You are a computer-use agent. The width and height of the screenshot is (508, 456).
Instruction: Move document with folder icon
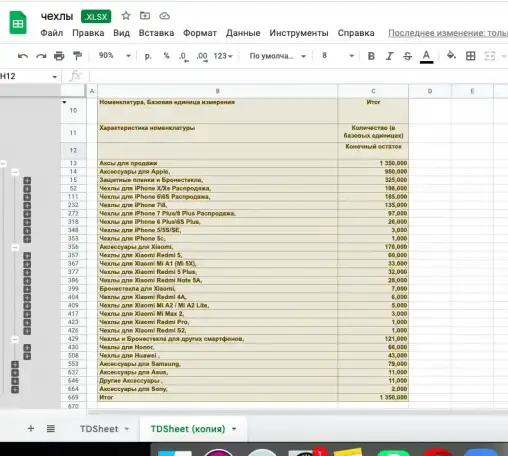145,16
